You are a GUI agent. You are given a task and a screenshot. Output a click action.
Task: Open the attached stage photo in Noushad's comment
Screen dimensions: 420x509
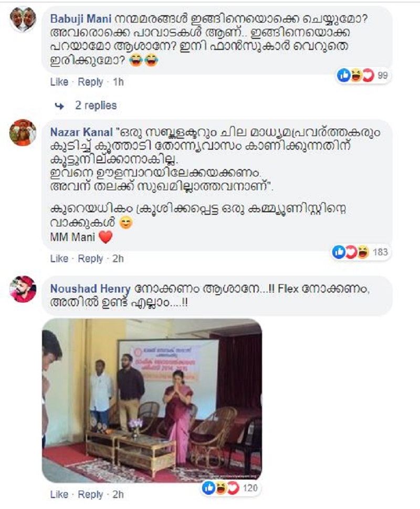[x=152, y=400]
